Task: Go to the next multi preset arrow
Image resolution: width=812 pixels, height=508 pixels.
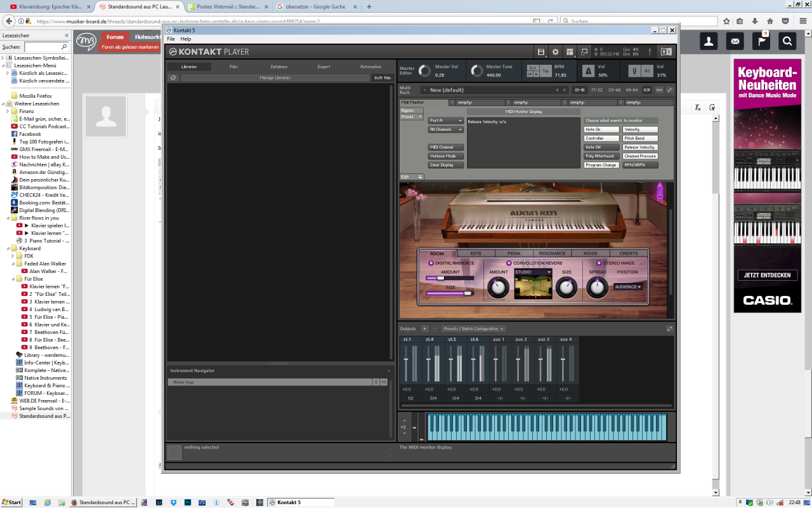Action: 565,90
